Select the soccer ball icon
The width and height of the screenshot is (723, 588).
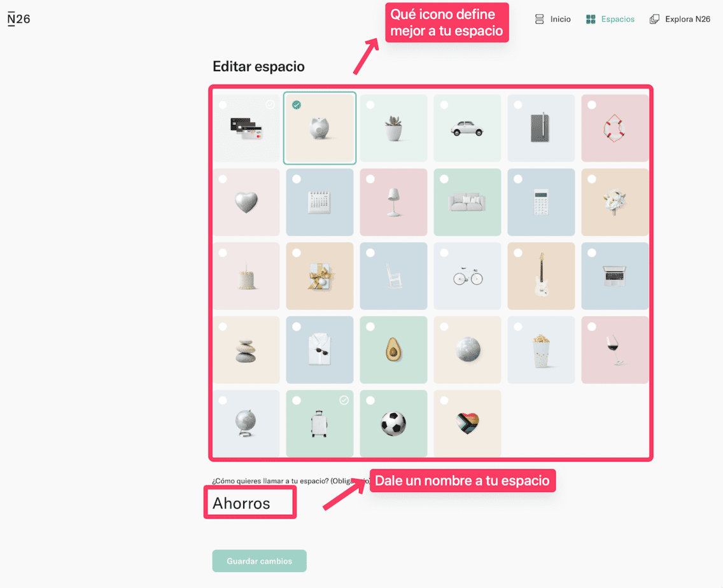(x=393, y=423)
